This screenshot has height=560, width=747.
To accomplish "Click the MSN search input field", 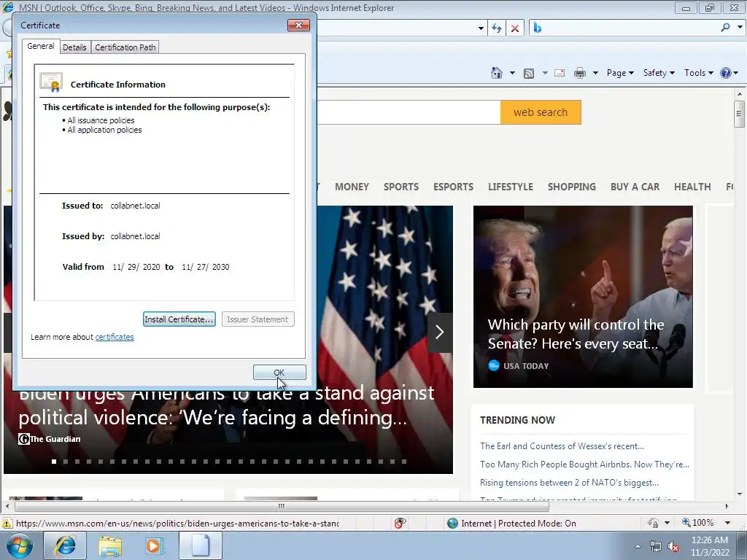I will click(x=409, y=112).
